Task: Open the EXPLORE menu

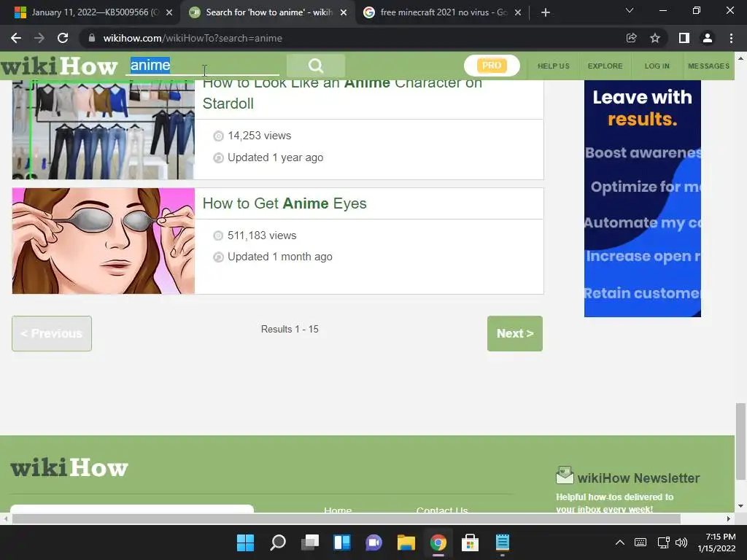Action: click(x=605, y=66)
